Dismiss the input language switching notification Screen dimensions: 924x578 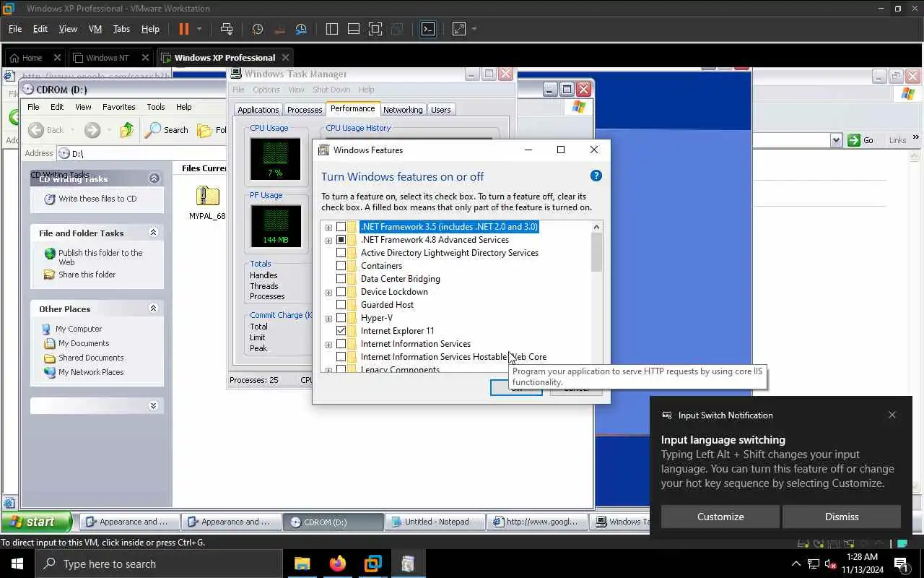[842, 517]
